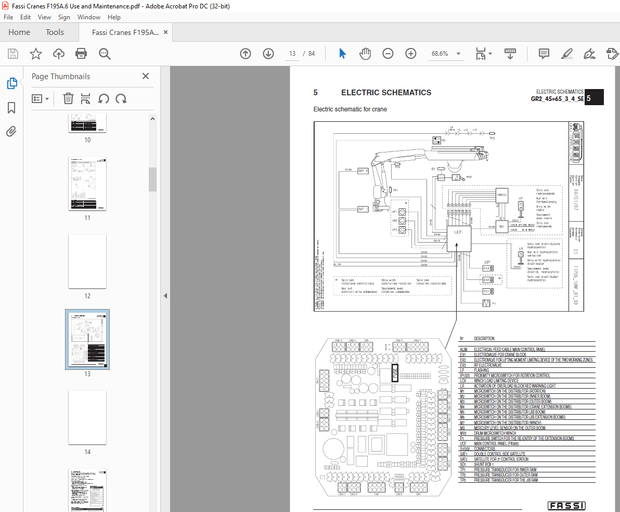Rotate page counterclockwise

(104, 98)
